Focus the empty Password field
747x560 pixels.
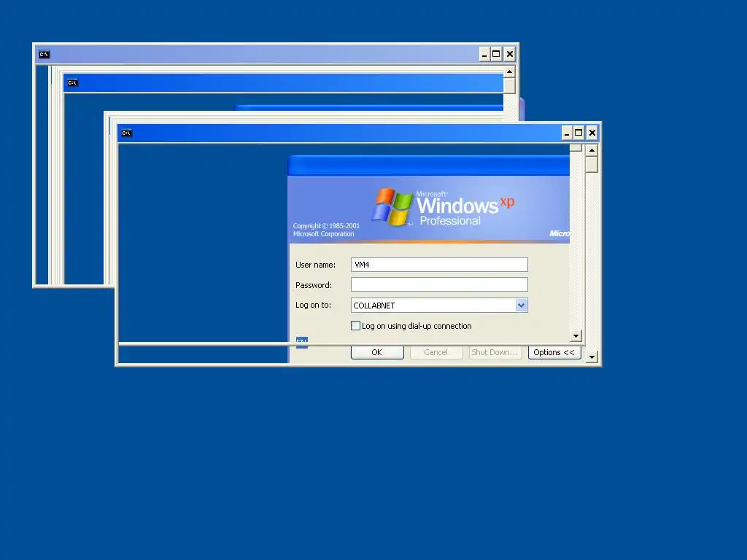point(439,285)
